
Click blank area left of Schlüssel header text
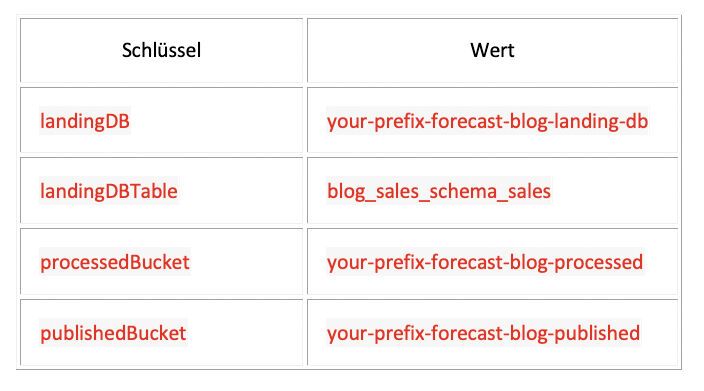click(71, 50)
